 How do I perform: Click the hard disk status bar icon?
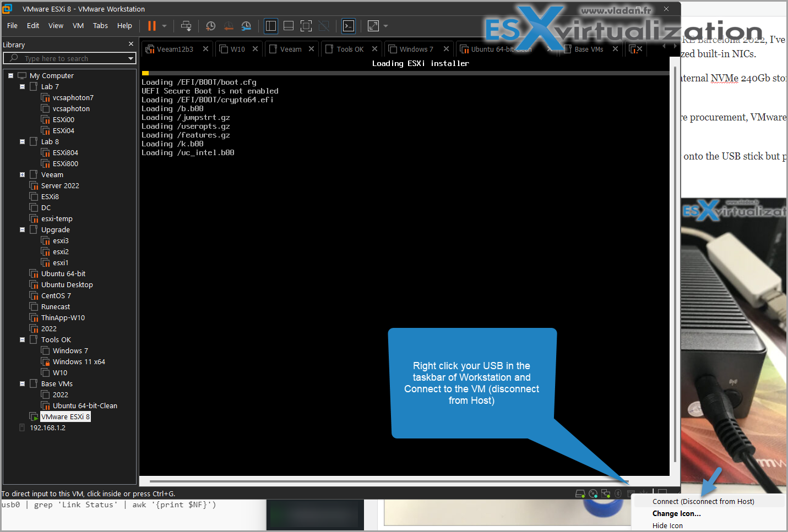click(x=580, y=493)
